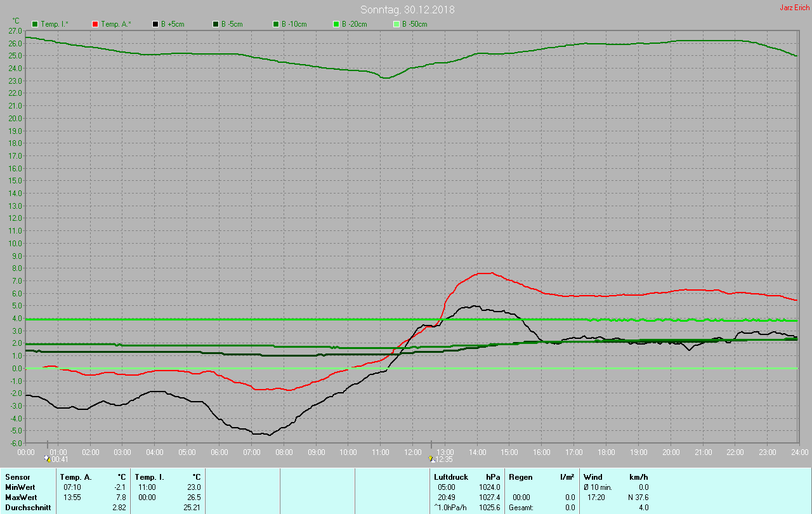Select the red Temp. A.* legend marker
812x514 pixels.
coord(95,24)
